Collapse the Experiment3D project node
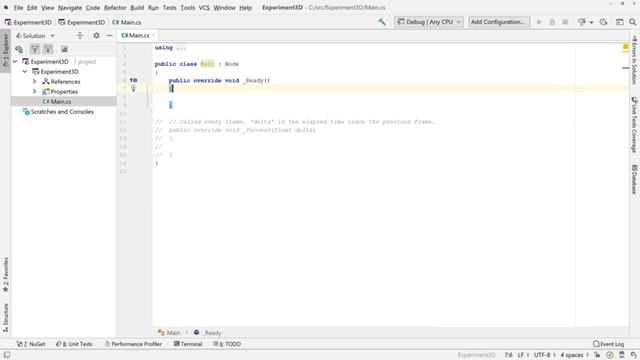This screenshot has height=360, width=640. pos(25,71)
